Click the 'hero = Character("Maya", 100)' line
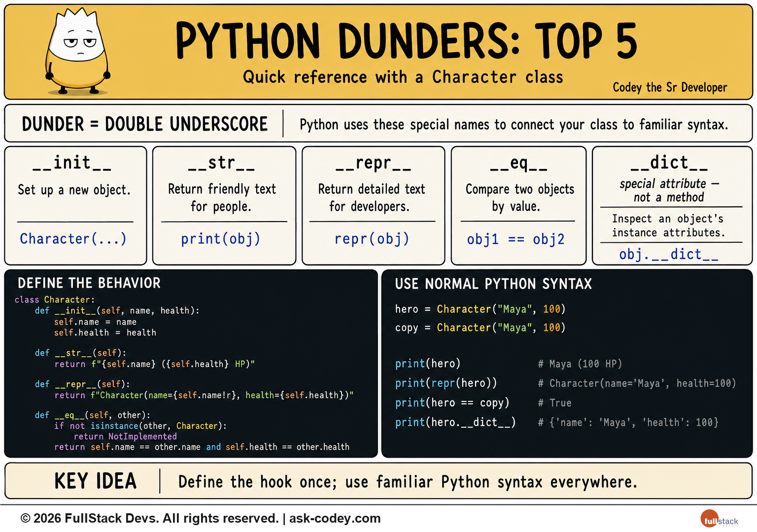Image resolution: width=757 pixels, height=532 pixels. [480, 309]
